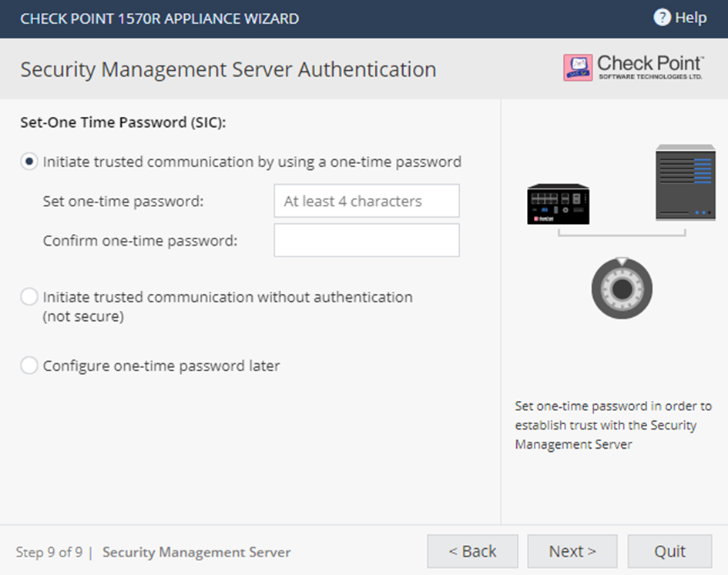Click the Step 9 of 9 indicator
Viewport: 728px width, 575px height.
pos(49,553)
